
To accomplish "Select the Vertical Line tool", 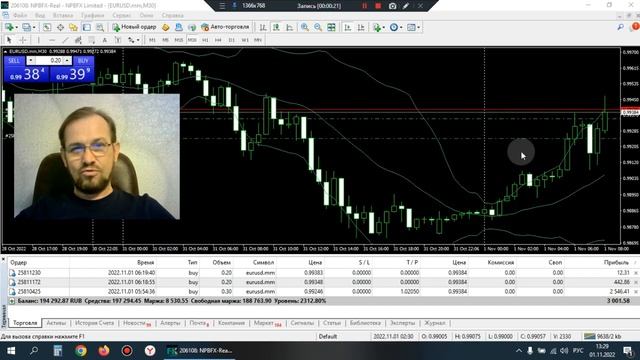I will coord(38,40).
